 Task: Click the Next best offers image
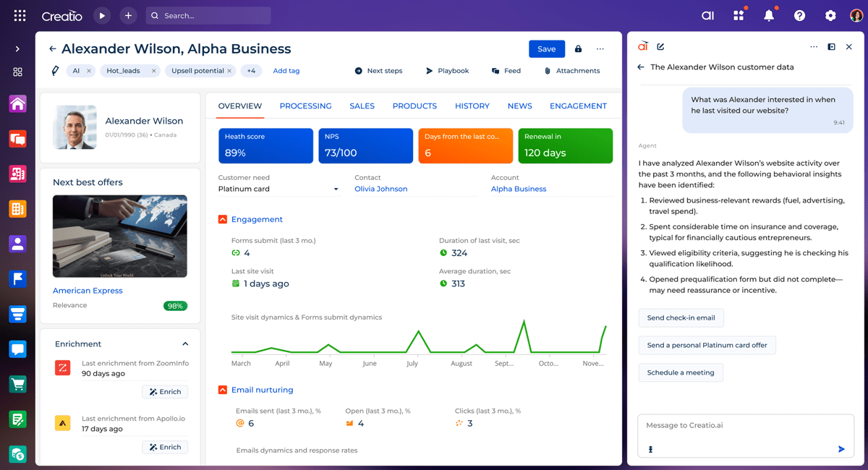[x=120, y=236]
